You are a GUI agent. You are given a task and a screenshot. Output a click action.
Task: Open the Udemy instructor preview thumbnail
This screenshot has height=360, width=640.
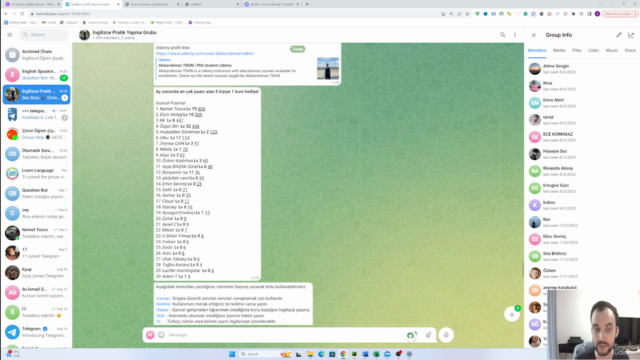[x=328, y=69]
